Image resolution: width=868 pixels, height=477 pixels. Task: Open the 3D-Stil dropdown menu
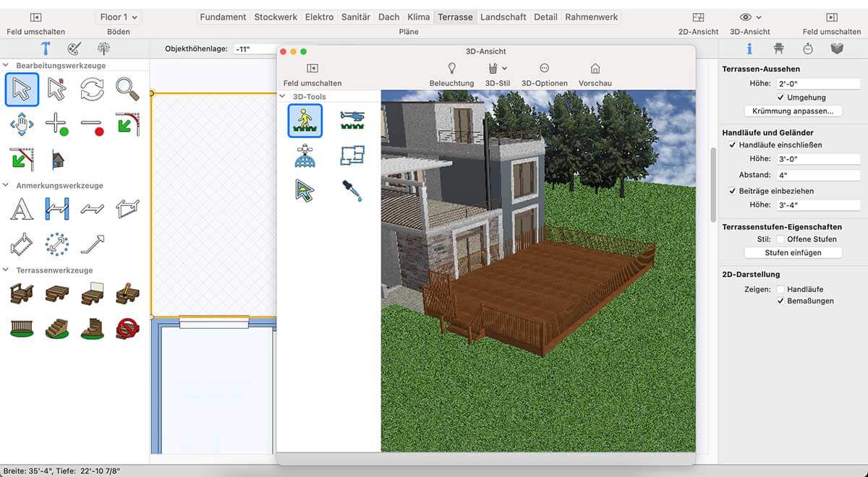pyautogui.click(x=497, y=69)
